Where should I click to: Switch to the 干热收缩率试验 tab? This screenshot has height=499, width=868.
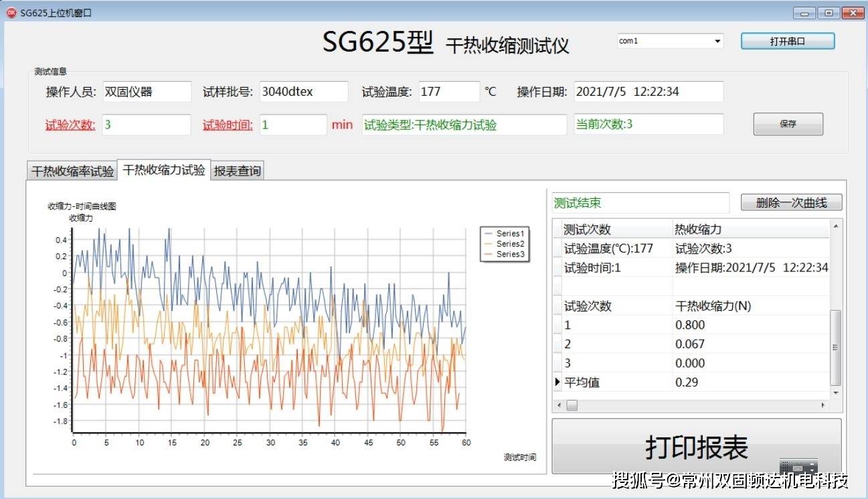tap(73, 171)
